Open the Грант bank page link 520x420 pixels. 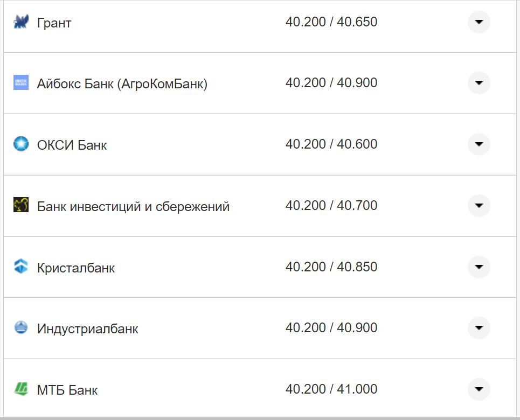[x=54, y=22]
